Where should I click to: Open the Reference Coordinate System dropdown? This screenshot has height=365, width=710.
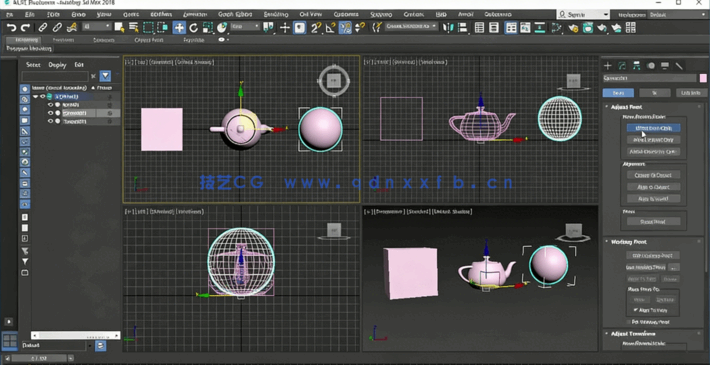pyautogui.click(x=245, y=27)
